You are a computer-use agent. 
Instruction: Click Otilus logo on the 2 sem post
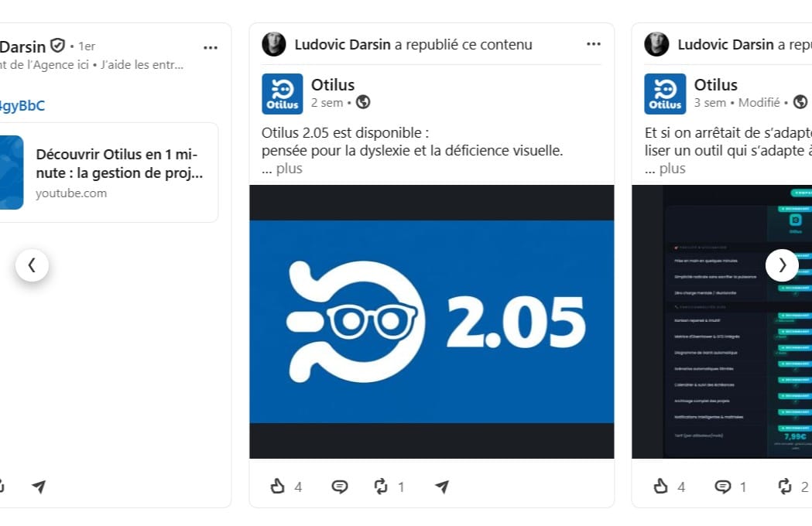[x=283, y=94]
